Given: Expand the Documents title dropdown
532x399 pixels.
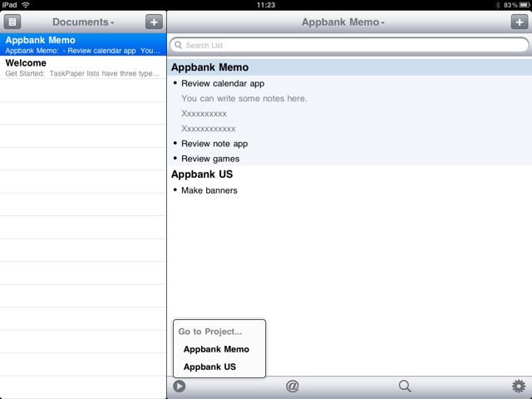Looking at the screenshot, I should [x=83, y=22].
